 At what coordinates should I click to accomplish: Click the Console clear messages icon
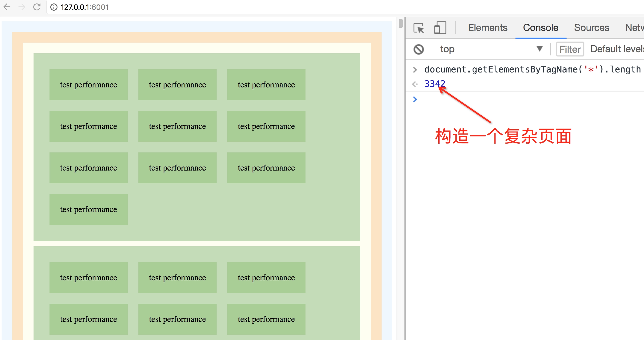[x=419, y=49]
